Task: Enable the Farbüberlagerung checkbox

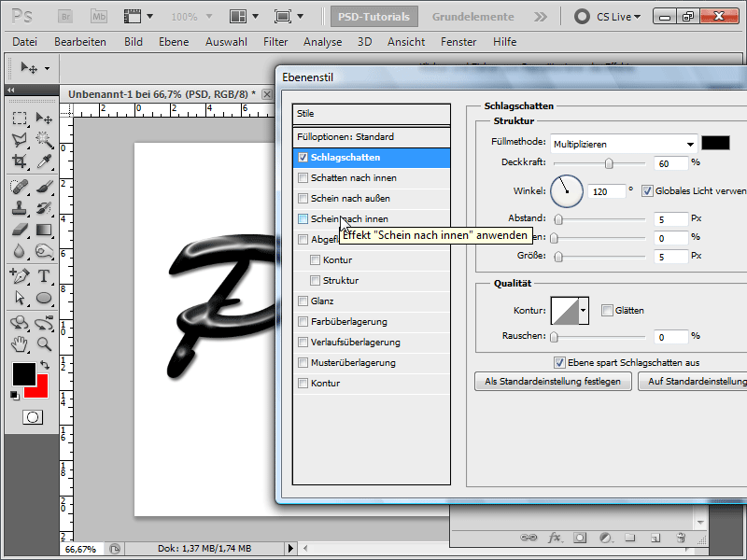Action: pyautogui.click(x=303, y=321)
